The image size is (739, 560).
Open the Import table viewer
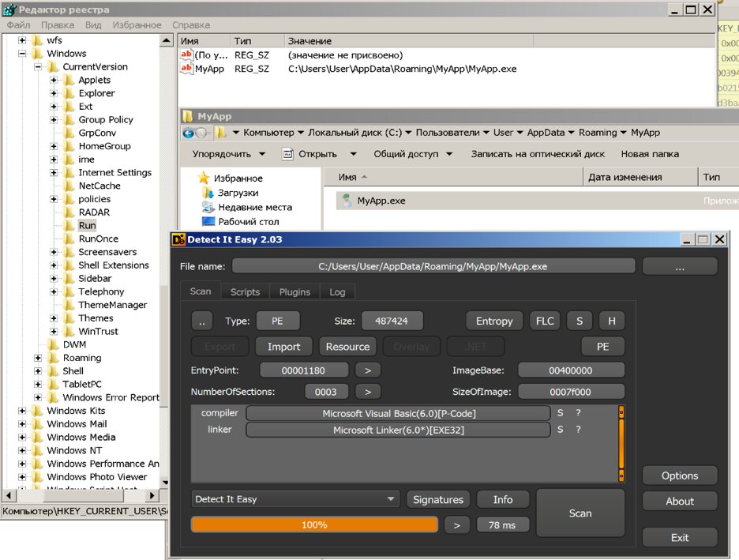coord(283,346)
